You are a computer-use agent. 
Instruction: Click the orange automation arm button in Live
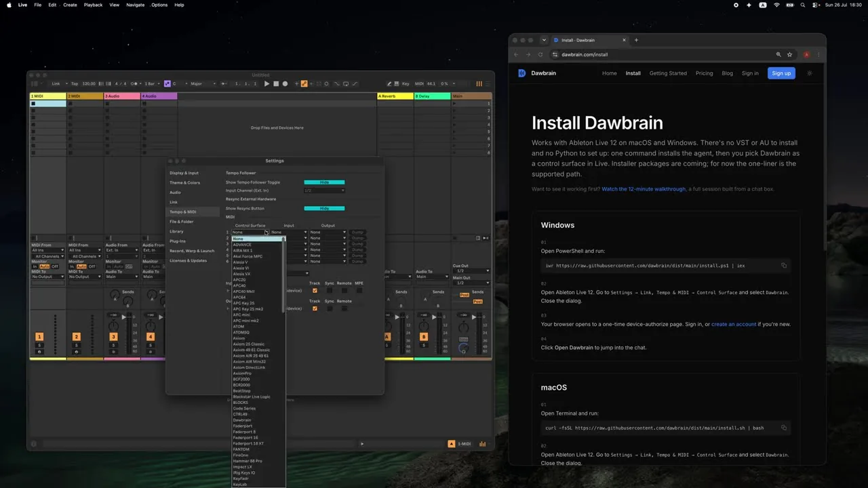pyautogui.click(x=304, y=83)
